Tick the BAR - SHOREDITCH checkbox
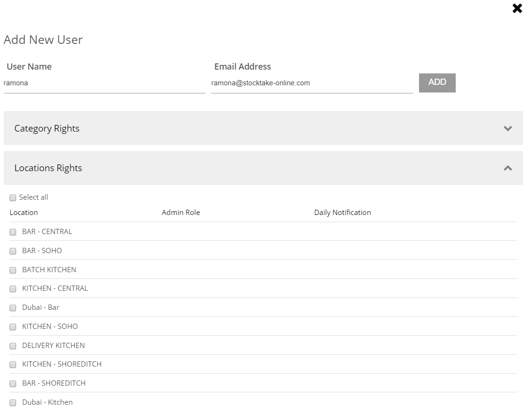532x409 pixels. pos(13,384)
